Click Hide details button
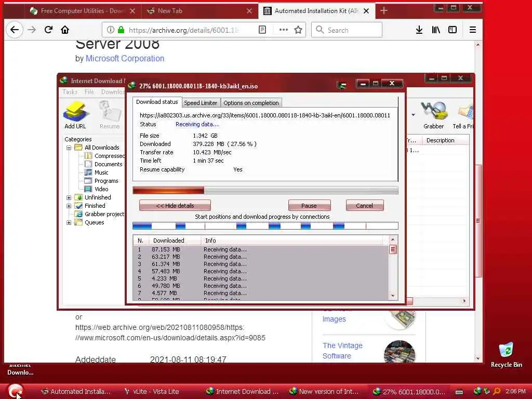The height and width of the screenshot is (399, 532). click(175, 206)
